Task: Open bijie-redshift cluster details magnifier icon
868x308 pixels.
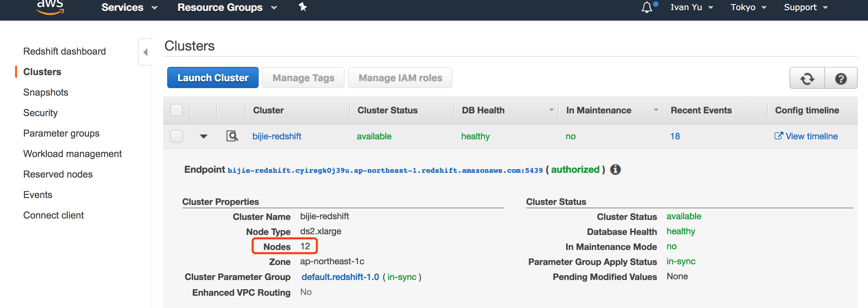Action: pos(232,136)
